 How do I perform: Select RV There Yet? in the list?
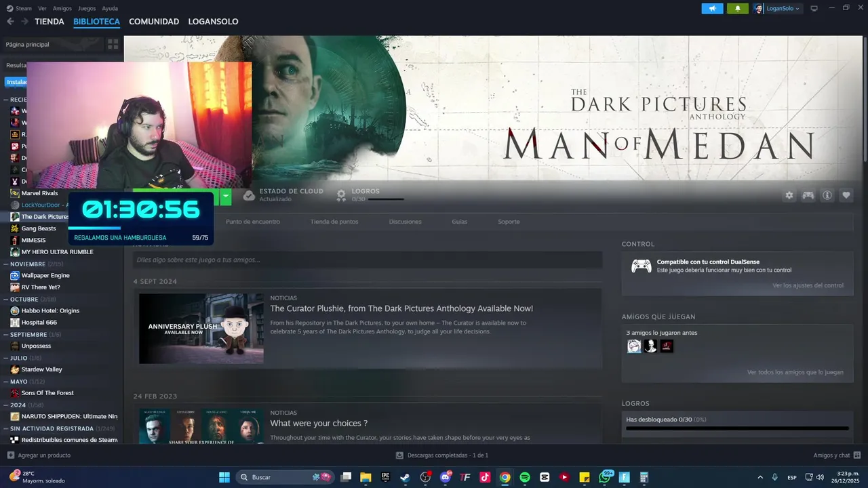pyautogui.click(x=41, y=287)
